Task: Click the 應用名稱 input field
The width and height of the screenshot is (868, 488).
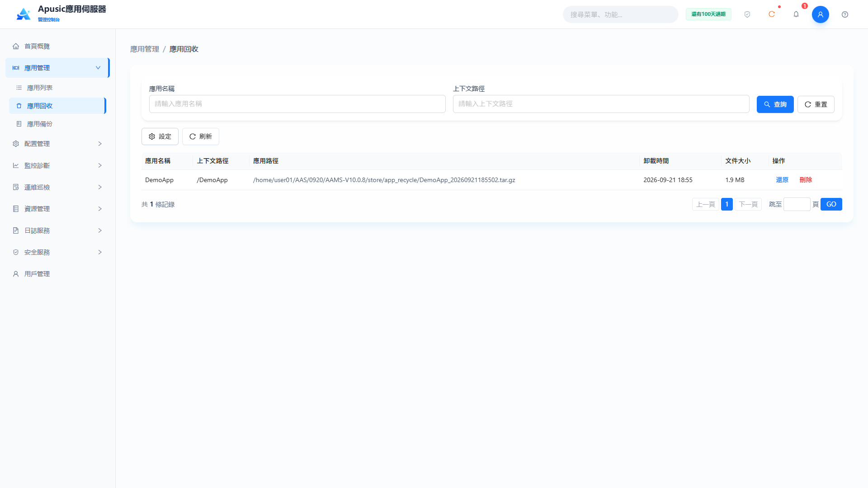Action: point(297,104)
